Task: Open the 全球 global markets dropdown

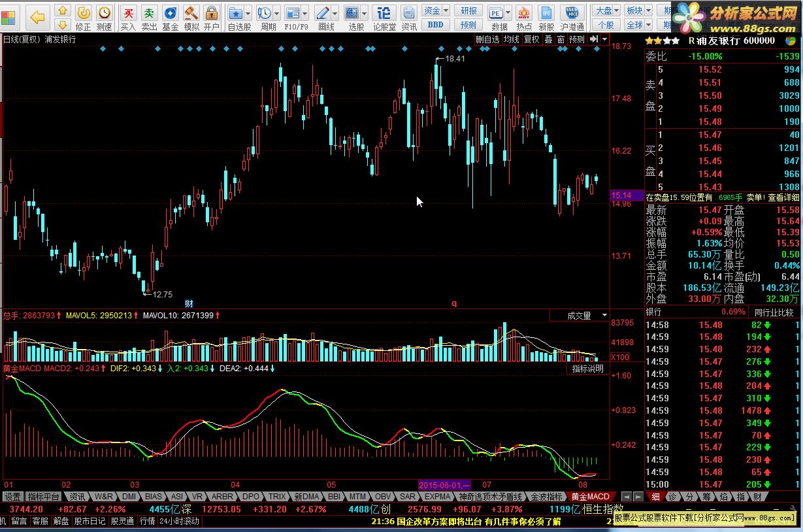Action: (638, 25)
